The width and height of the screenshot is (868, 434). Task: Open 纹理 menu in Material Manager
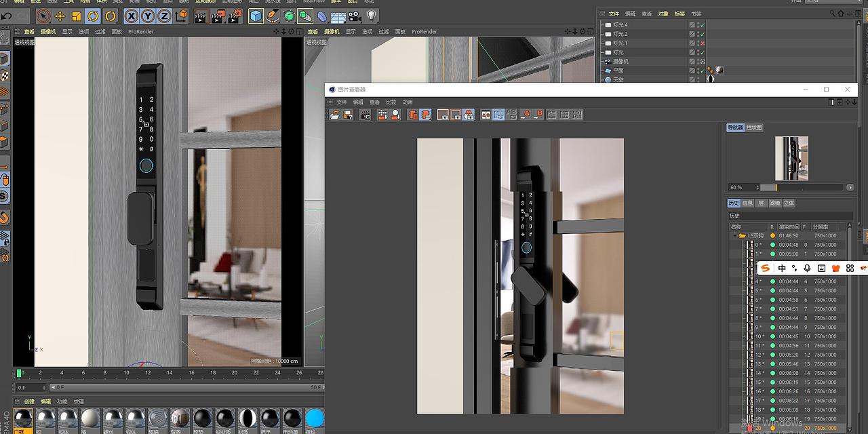[x=79, y=401]
